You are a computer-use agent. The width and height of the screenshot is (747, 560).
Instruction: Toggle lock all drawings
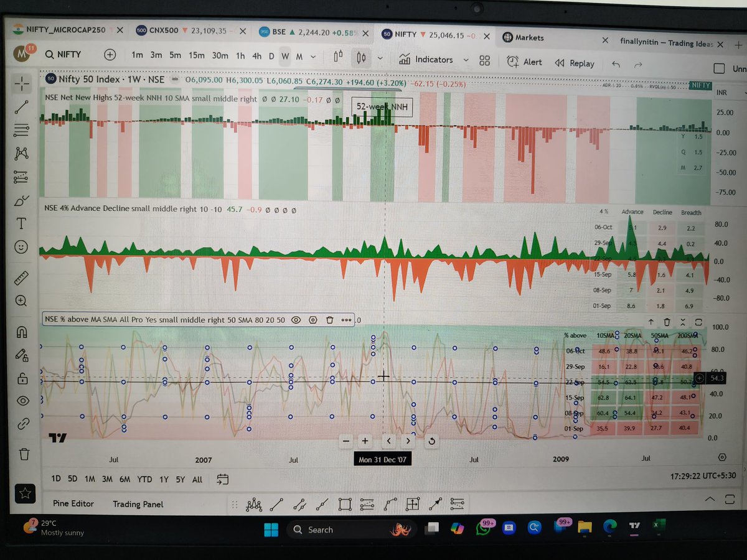22,378
